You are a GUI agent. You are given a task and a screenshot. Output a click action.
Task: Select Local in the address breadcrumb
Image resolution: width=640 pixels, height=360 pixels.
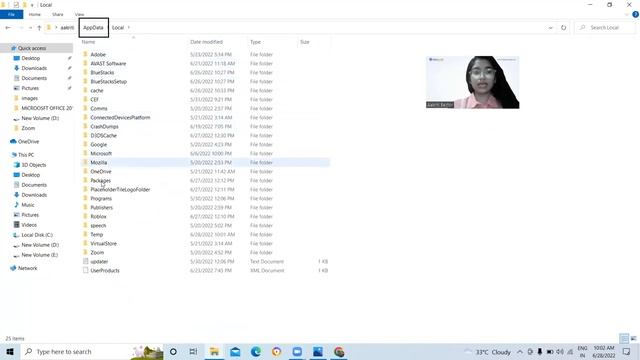[118, 28]
